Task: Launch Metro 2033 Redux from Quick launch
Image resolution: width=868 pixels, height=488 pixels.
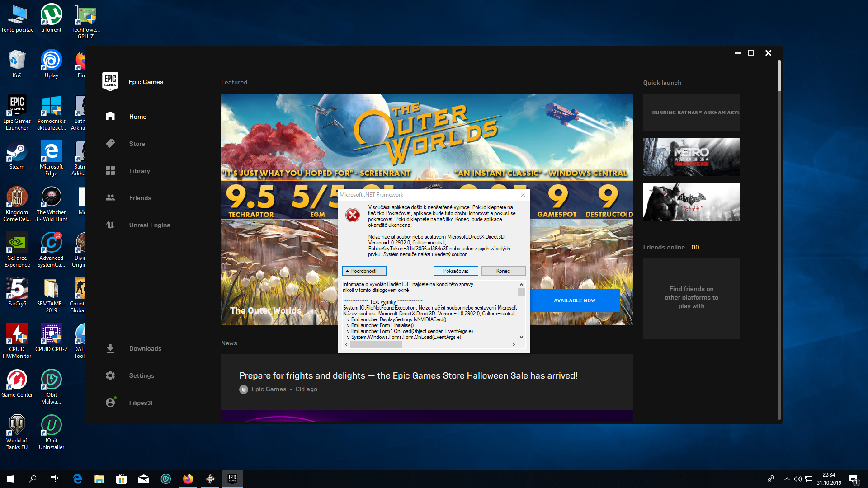Action: pos(691,157)
